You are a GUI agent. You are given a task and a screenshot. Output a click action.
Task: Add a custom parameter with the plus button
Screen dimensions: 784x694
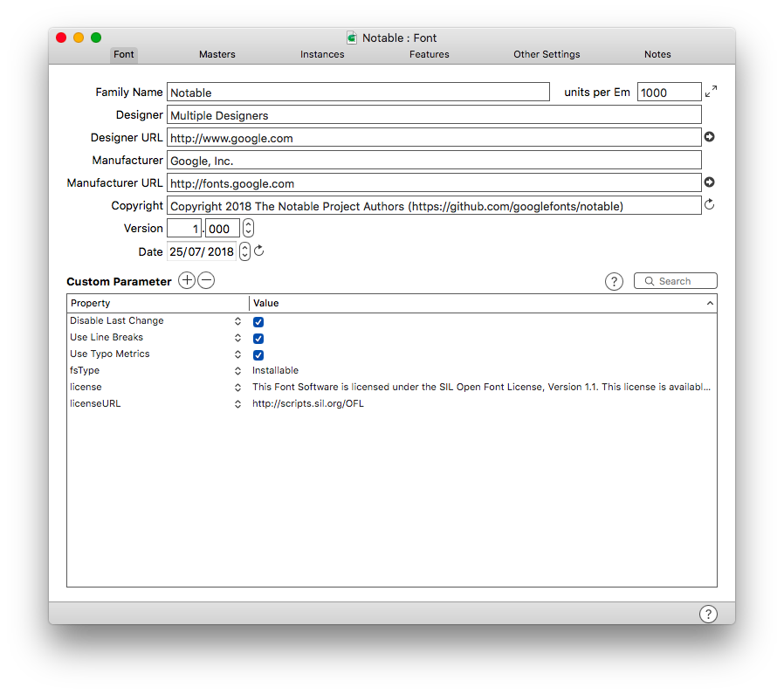(x=187, y=280)
